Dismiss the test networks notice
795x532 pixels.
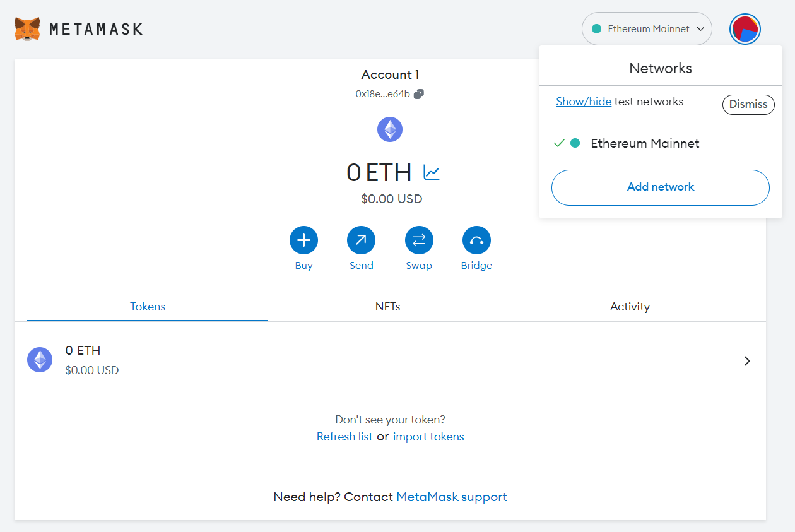[x=748, y=105]
